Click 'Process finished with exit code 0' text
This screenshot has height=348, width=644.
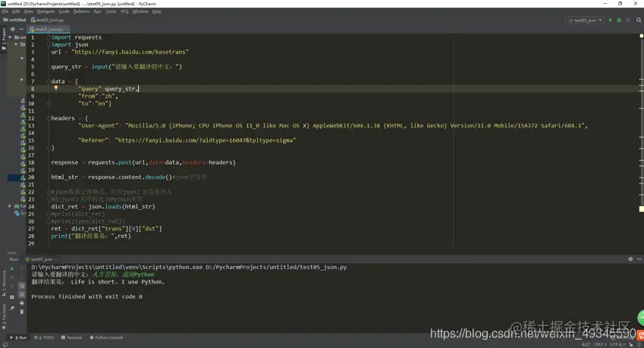pyautogui.click(x=86, y=296)
